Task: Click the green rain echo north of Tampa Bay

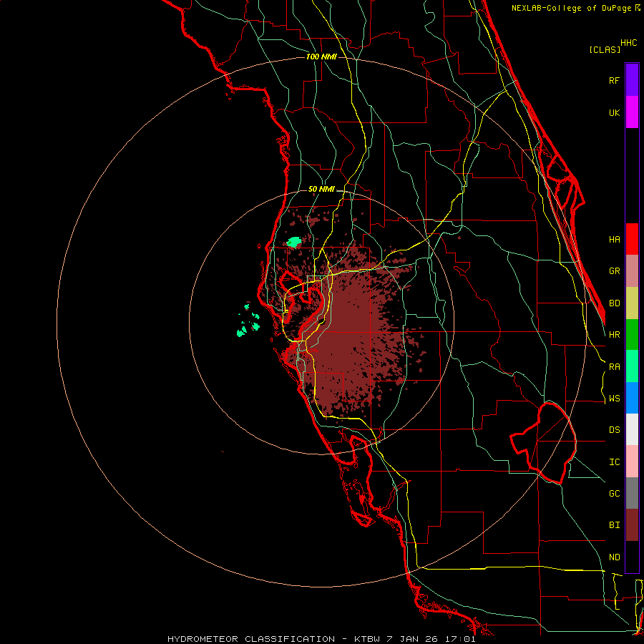Action: point(294,242)
